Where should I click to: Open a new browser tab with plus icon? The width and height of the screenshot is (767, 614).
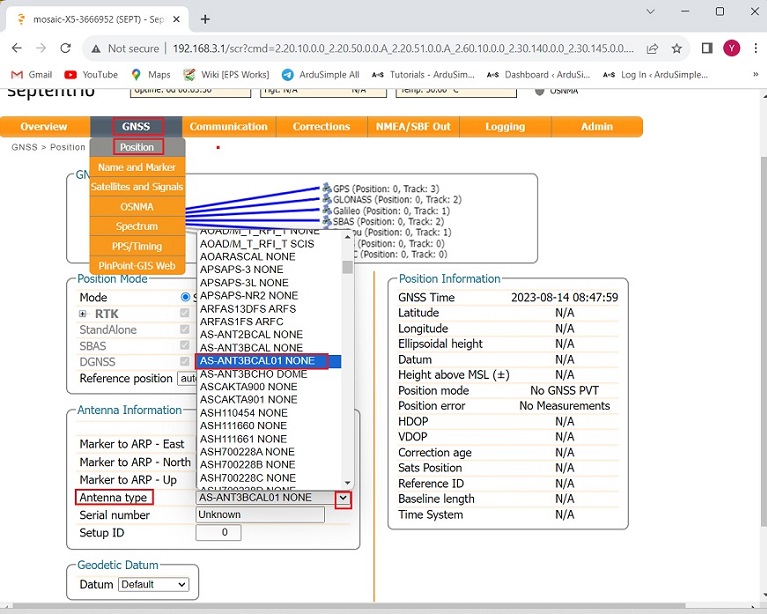[205, 19]
